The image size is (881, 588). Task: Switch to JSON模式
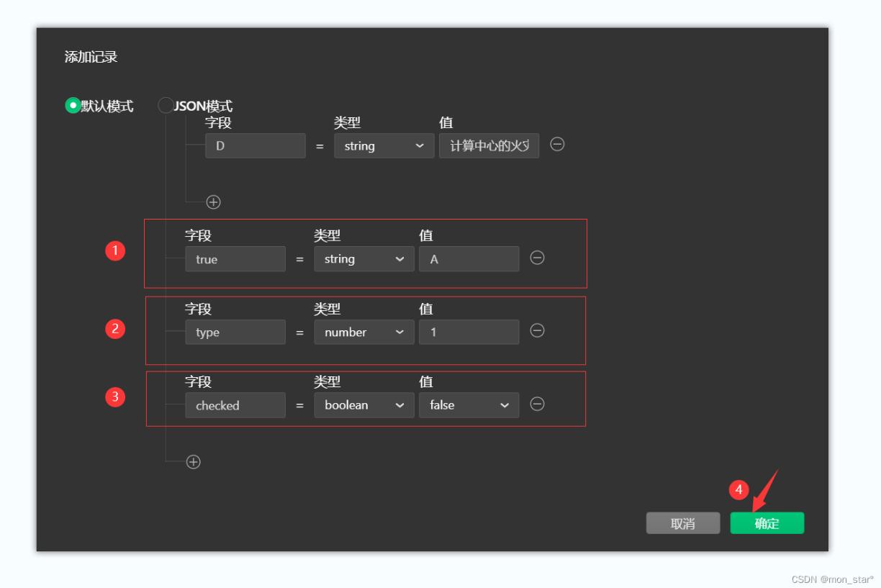click(166, 102)
